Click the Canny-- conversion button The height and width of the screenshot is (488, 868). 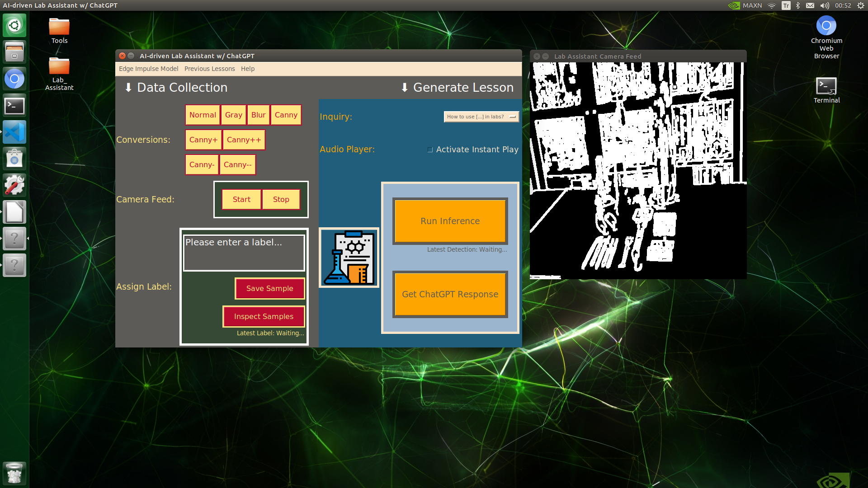coord(237,164)
